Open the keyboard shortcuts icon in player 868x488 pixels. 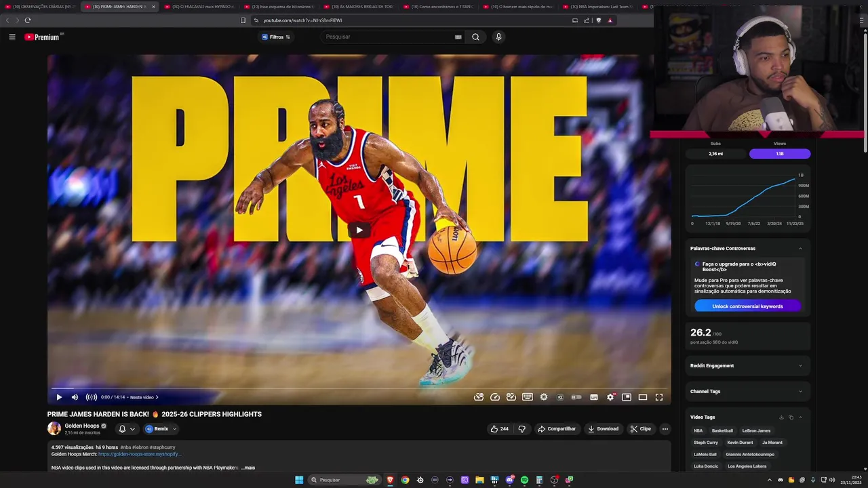528,397
